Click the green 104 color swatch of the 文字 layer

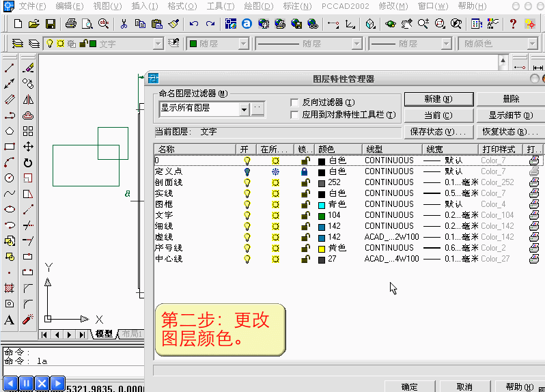pos(322,216)
